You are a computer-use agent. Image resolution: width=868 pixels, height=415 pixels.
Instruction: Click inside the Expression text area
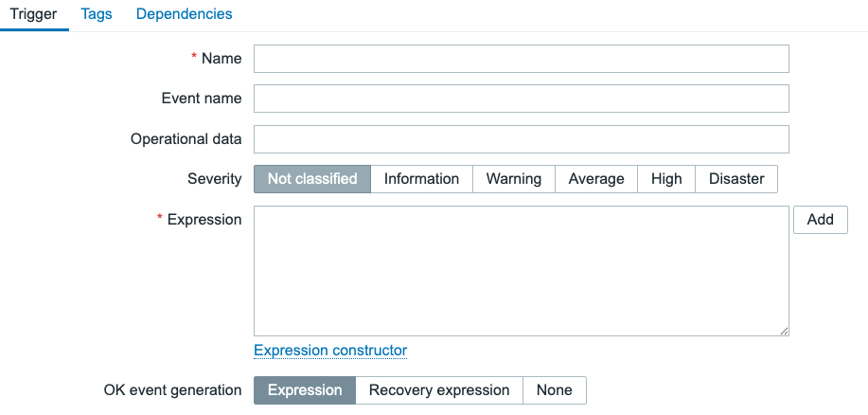tap(521, 270)
